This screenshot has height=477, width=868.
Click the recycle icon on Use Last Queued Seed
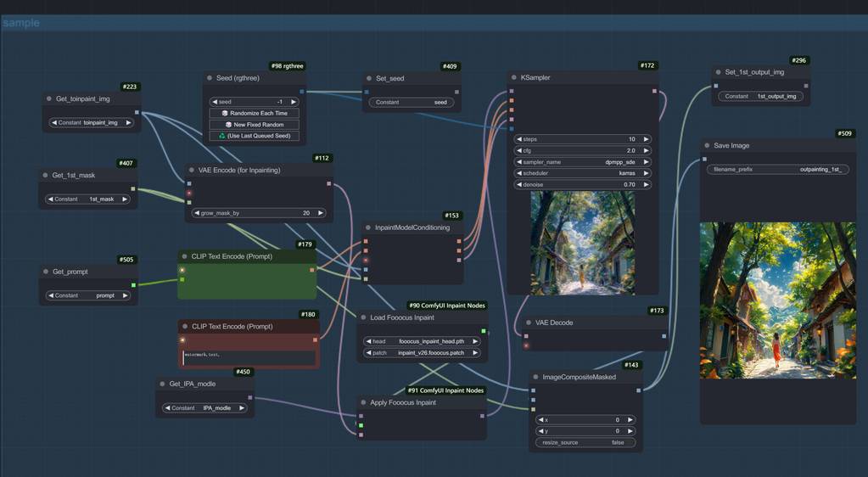(x=222, y=136)
